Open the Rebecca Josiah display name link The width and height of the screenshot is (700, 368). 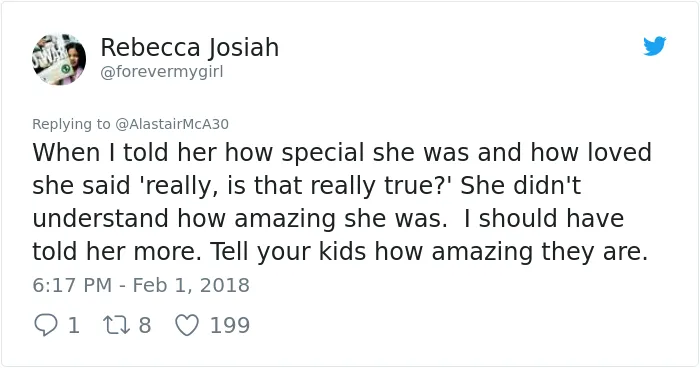190,47
